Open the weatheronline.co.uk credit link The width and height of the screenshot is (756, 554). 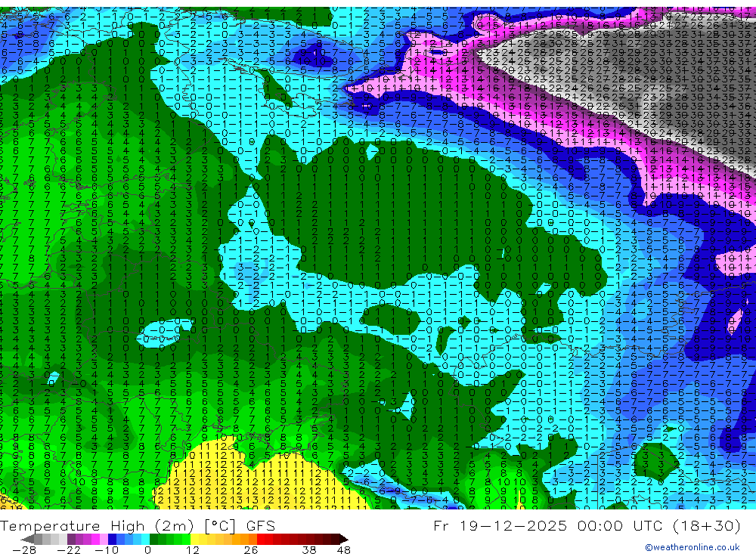[692, 547]
